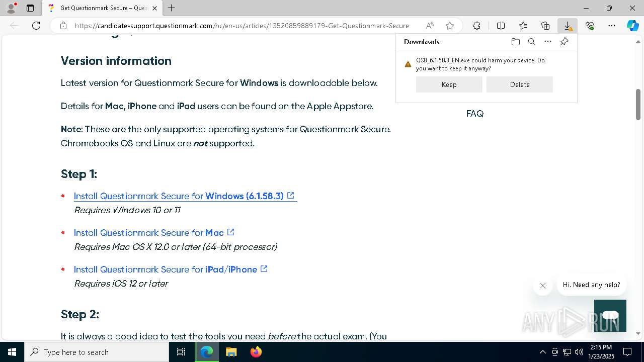Open the Copilot sidebar
Screen dimensions: 644x362
click(x=632, y=26)
